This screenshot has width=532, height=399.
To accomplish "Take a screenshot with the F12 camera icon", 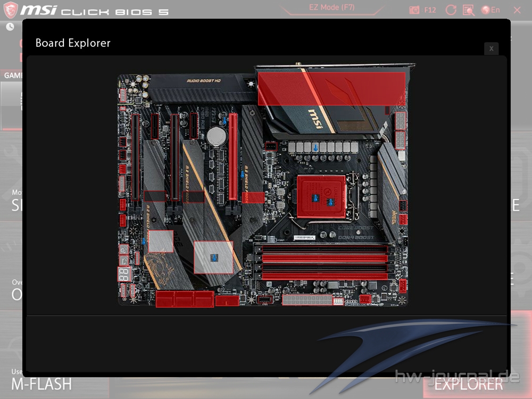I will click(x=414, y=10).
